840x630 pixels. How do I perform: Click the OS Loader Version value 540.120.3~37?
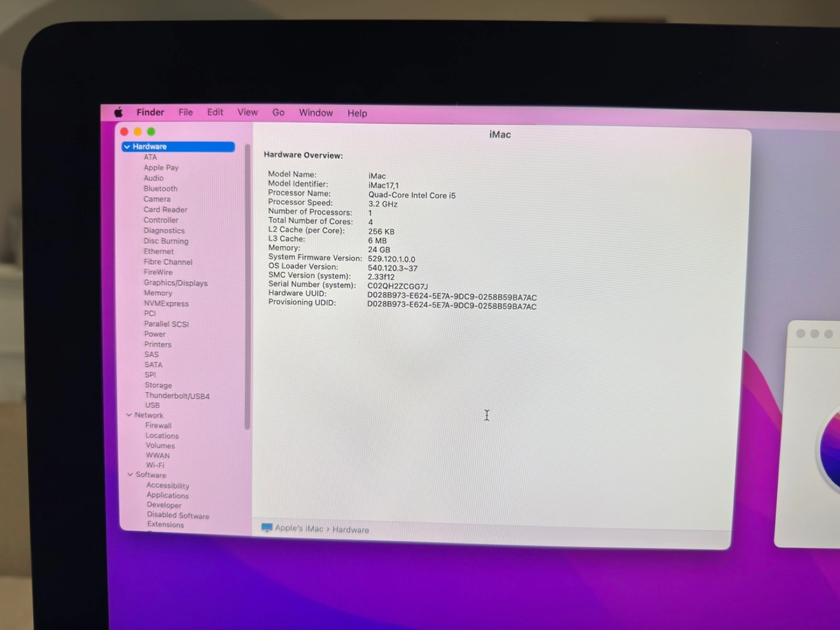393,268
